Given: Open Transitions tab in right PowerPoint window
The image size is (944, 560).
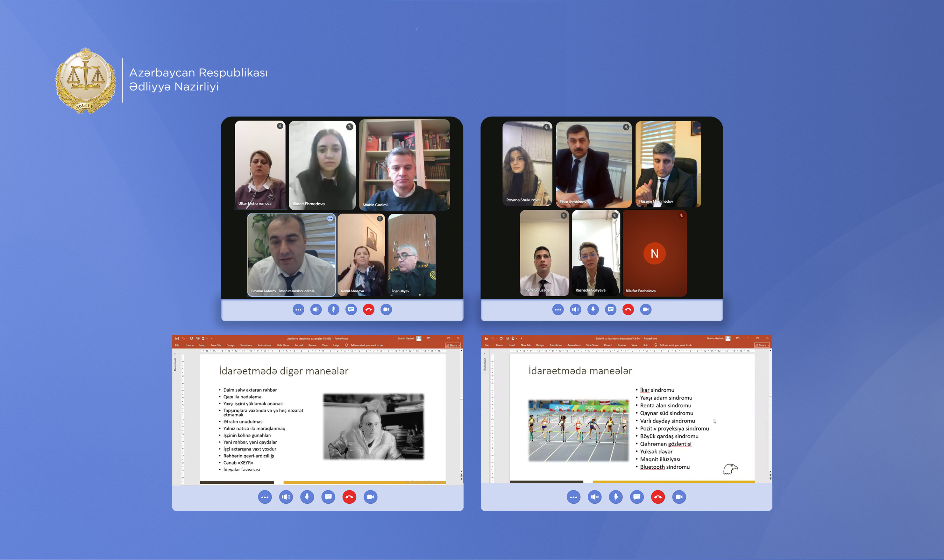Looking at the screenshot, I should 556,345.
